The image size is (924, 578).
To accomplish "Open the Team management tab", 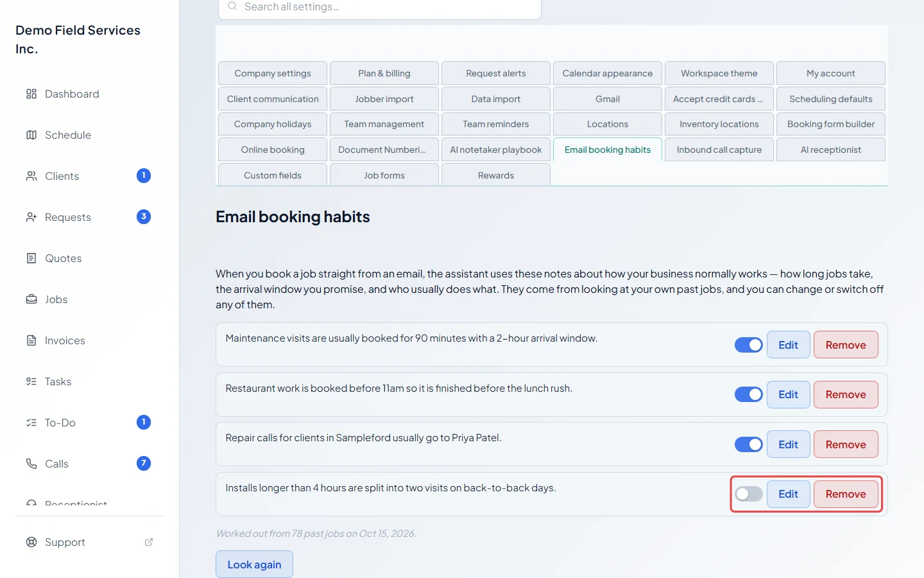I will [384, 124].
